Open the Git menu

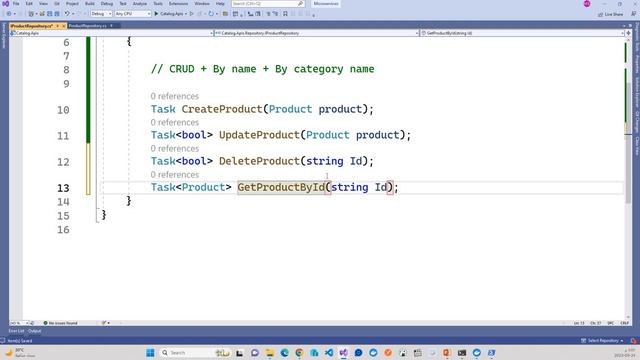click(57, 4)
